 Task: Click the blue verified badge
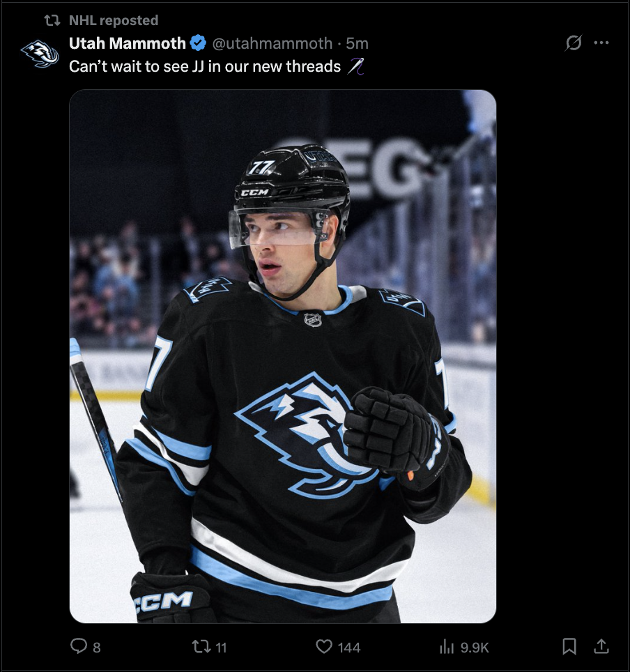[x=198, y=43]
